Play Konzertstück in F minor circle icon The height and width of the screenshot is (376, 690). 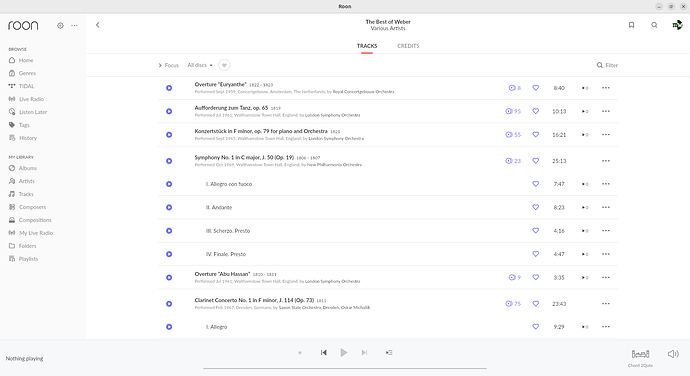pyautogui.click(x=169, y=135)
